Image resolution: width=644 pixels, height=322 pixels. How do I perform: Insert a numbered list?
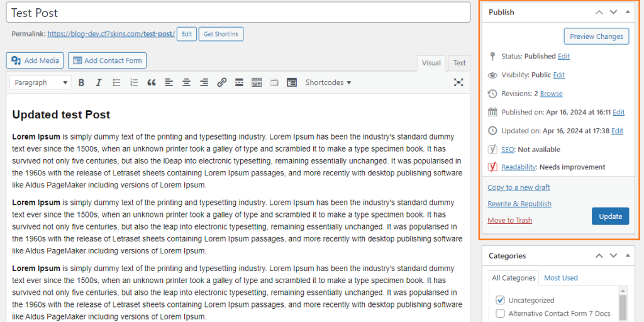pos(134,82)
